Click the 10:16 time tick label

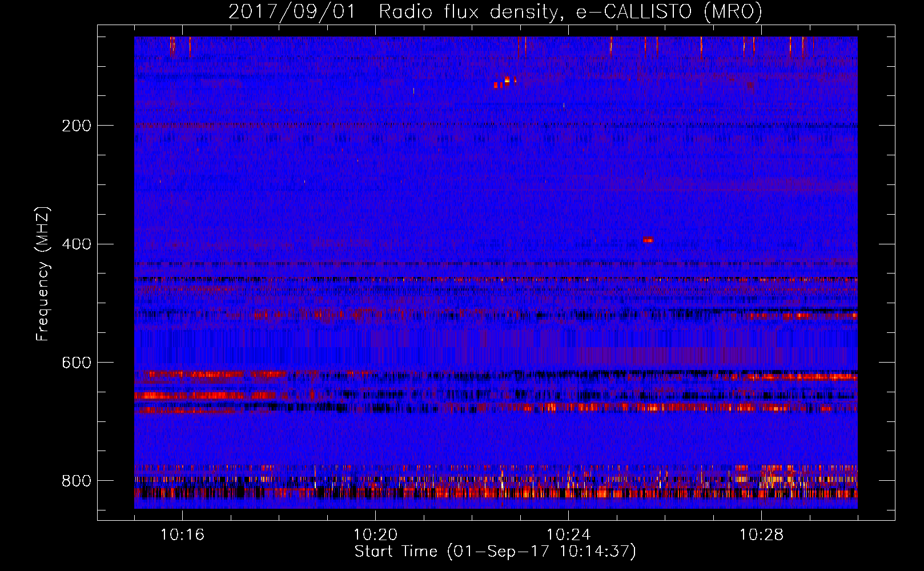tap(182, 535)
